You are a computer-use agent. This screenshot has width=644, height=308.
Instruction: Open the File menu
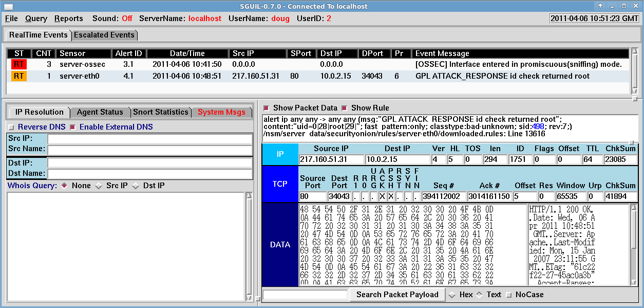point(11,19)
